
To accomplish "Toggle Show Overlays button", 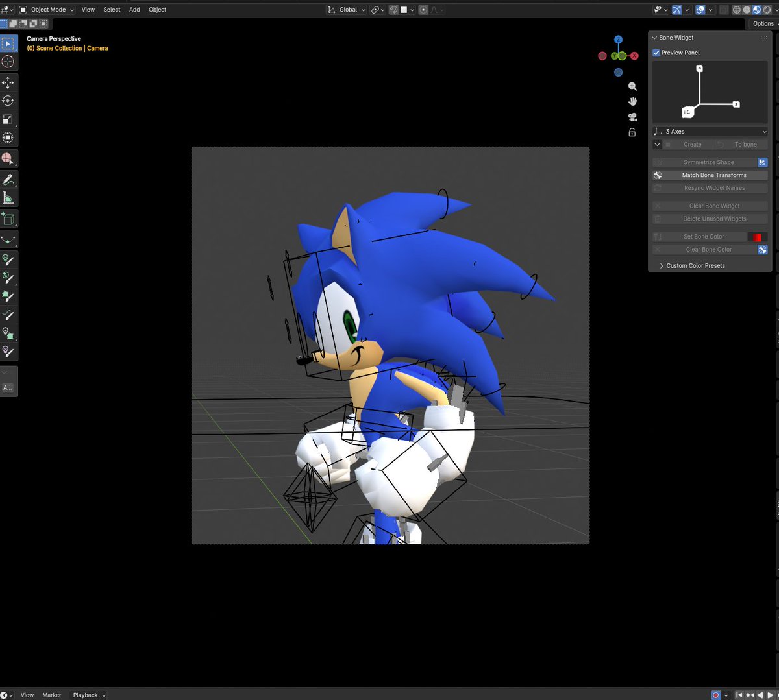I will [700, 10].
